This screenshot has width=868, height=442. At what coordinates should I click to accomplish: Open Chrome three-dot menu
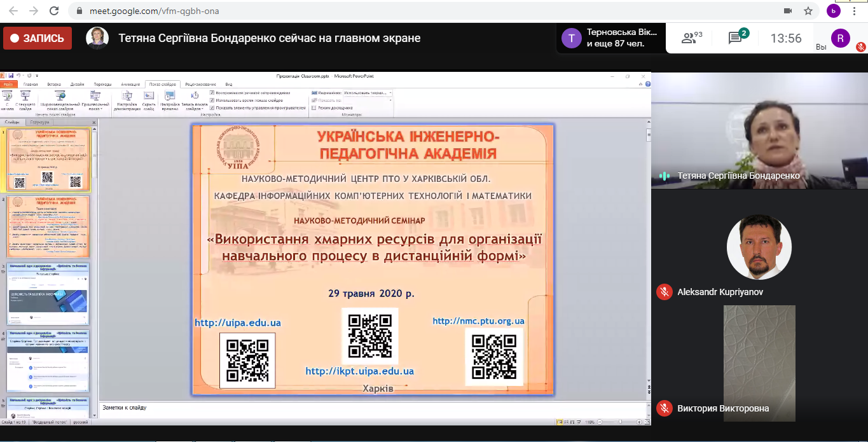click(853, 11)
